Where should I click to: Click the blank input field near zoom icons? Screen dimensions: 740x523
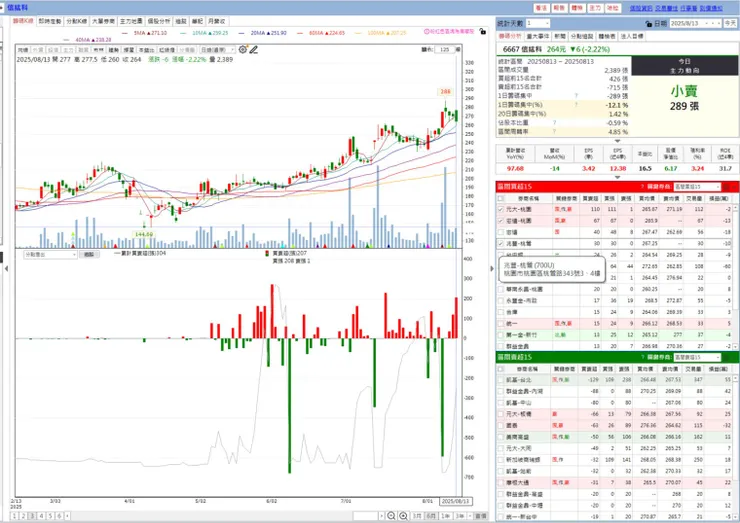366,516
